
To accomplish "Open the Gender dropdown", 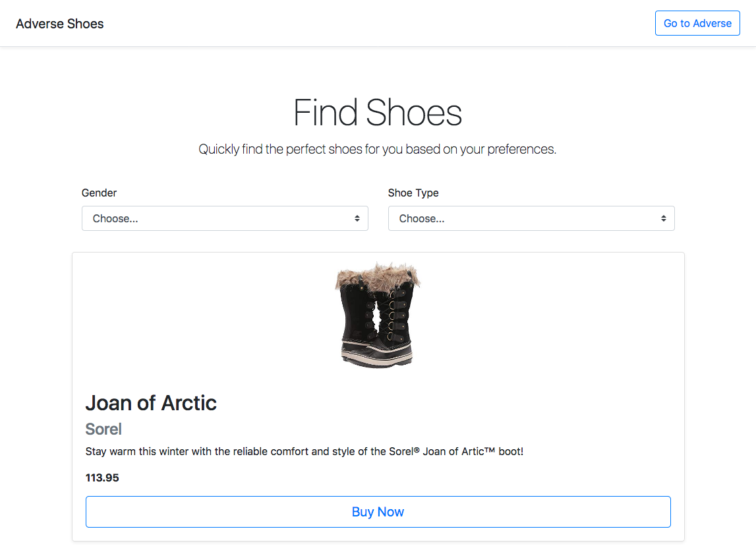I will click(x=225, y=218).
